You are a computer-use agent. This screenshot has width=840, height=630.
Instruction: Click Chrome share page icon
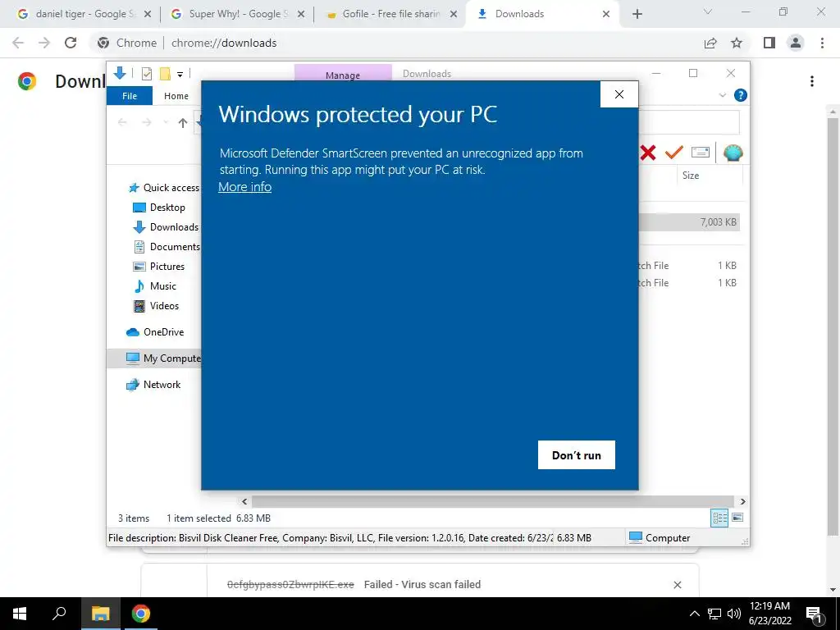(710, 43)
